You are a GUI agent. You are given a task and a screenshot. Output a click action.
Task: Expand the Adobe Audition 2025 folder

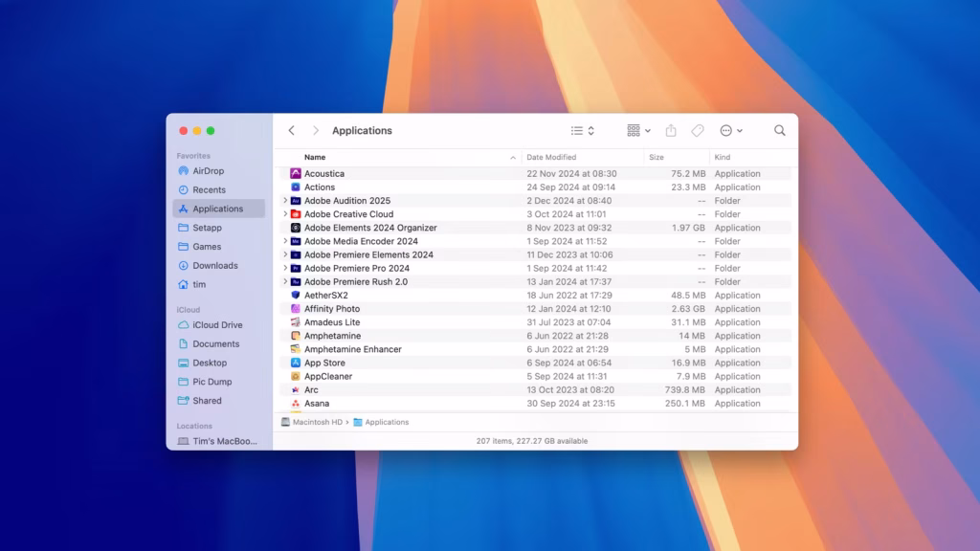pyautogui.click(x=283, y=200)
